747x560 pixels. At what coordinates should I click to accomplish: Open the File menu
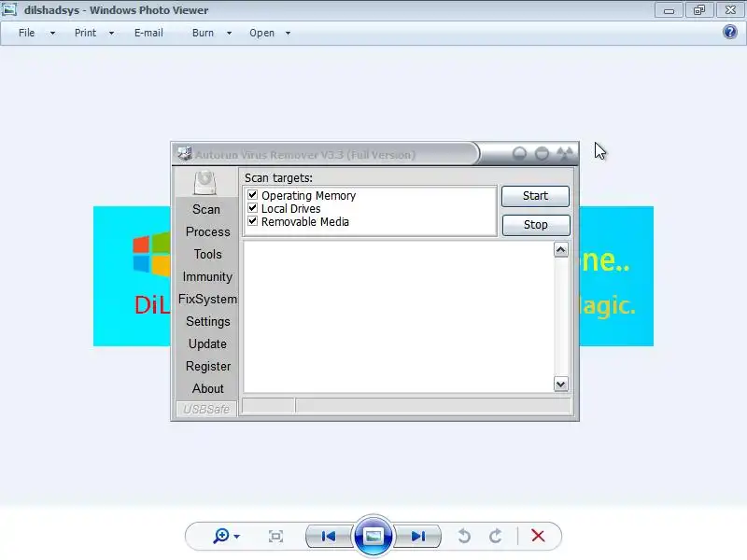point(27,33)
